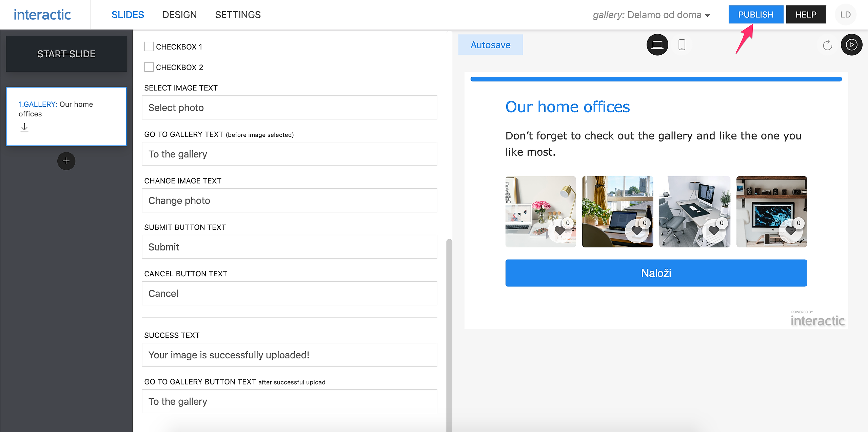
Task: Open the DESIGN tab
Action: (x=179, y=15)
